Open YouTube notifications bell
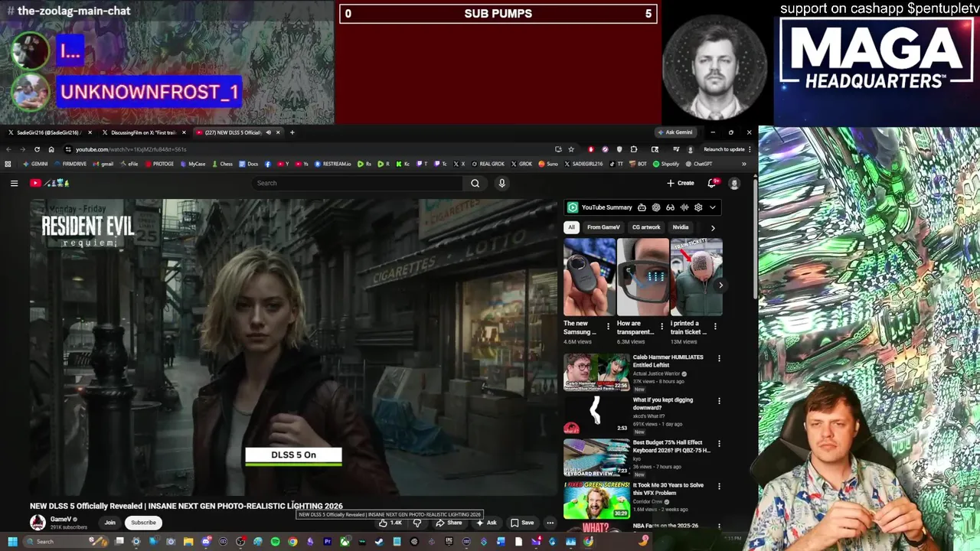 point(712,183)
